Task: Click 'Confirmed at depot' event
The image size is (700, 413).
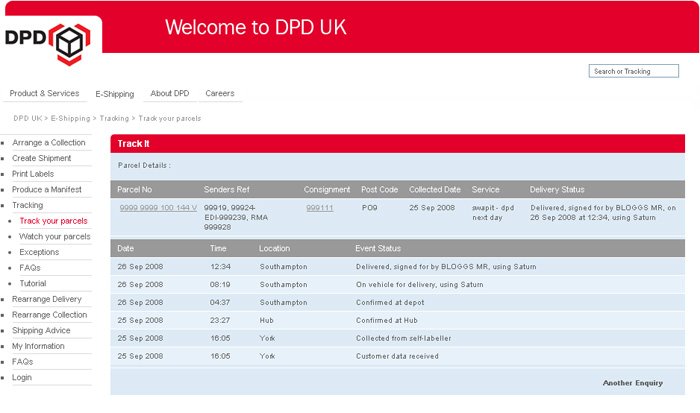Action: tap(390, 302)
